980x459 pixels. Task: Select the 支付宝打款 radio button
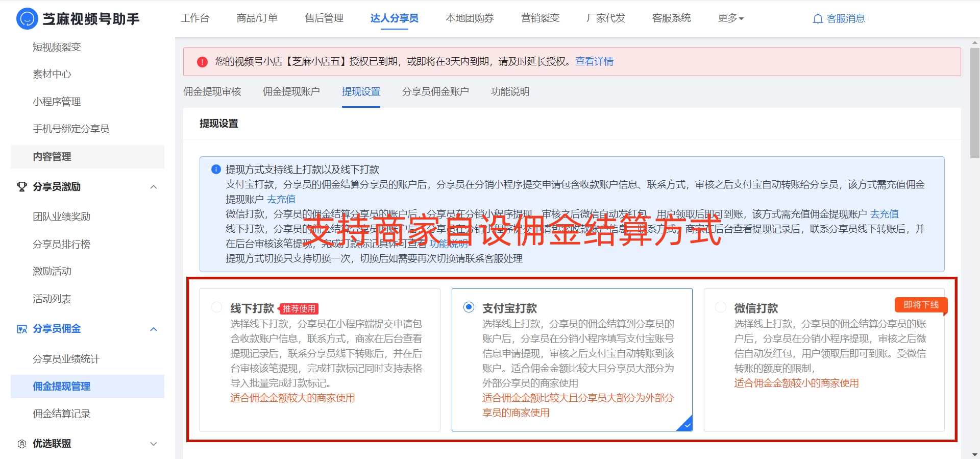[469, 307]
